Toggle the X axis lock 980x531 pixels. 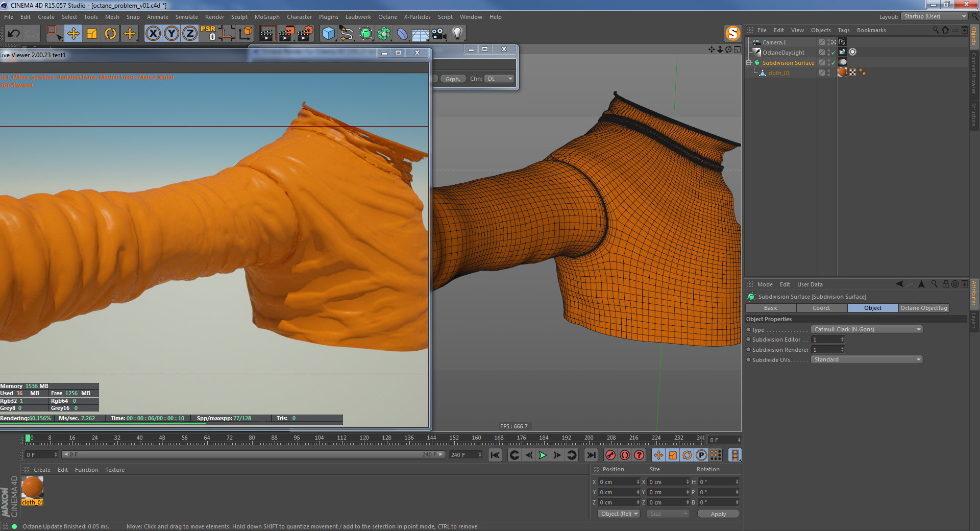[x=153, y=34]
